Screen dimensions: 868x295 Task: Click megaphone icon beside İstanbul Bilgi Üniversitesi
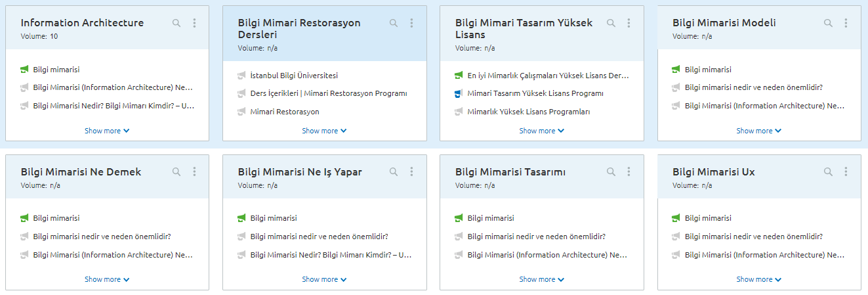pos(241,76)
